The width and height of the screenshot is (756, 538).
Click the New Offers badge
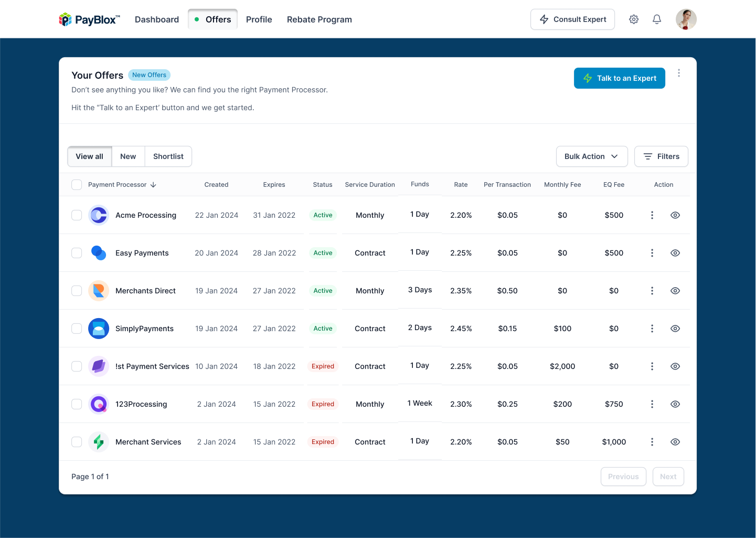pos(149,75)
